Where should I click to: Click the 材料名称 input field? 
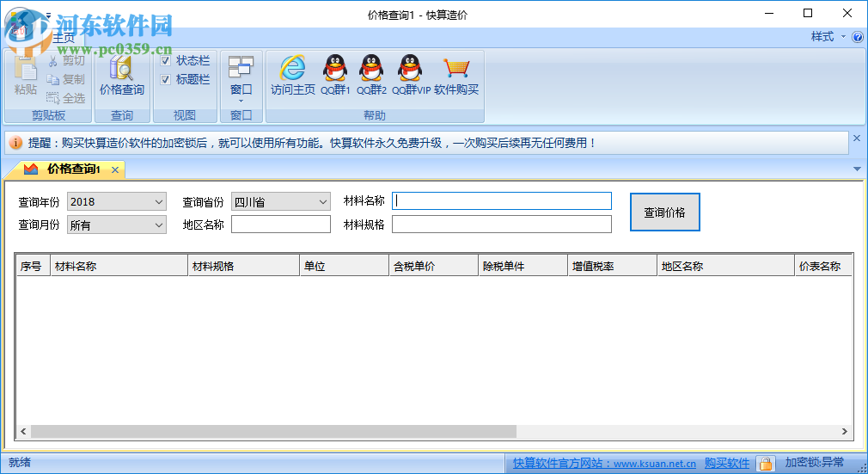point(502,200)
